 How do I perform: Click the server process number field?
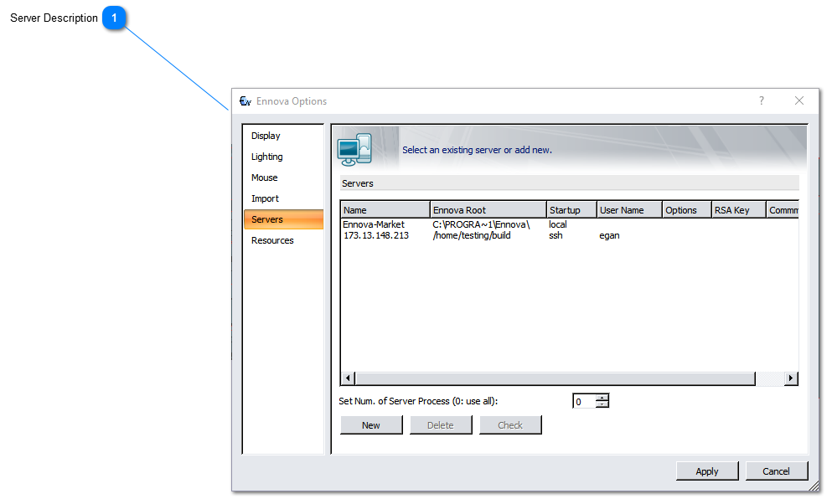584,401
